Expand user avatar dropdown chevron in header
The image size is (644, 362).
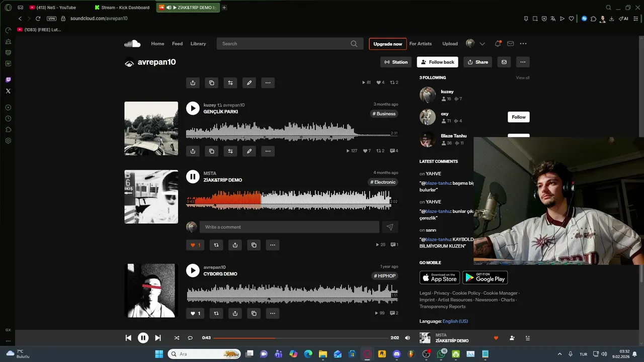482,44
